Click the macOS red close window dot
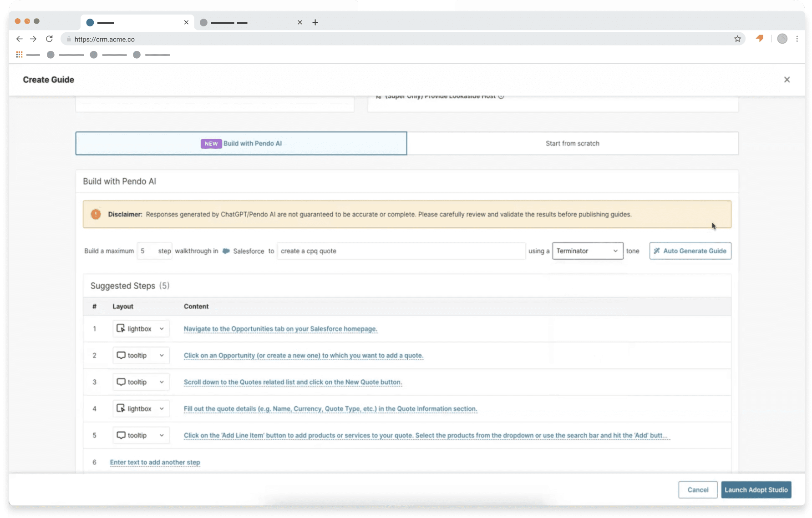Screen dimensions: 812x518 point(18,21)
